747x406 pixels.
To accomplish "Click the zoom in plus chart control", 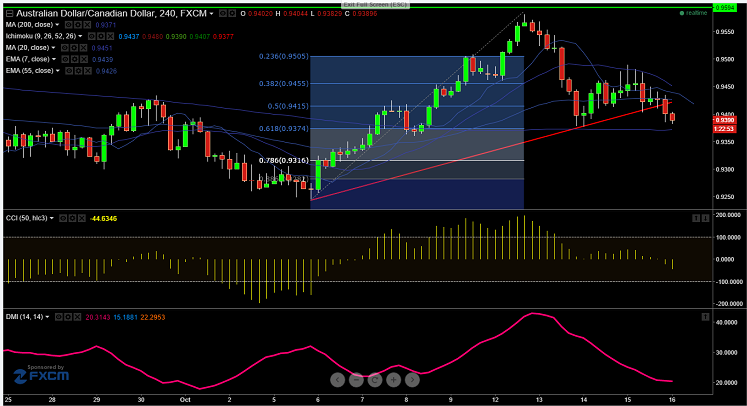I will (x=394, y=380).
